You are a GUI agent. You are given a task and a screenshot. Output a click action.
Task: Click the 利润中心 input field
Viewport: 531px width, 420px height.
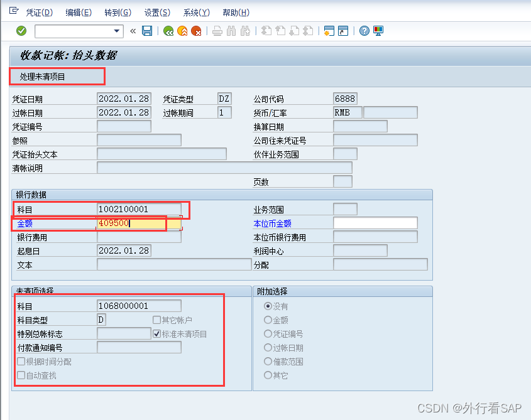tap(360, 250)
